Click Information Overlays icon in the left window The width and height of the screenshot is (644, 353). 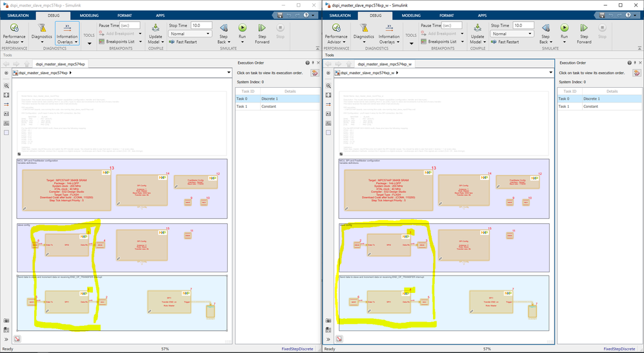[x=67, y=28]
